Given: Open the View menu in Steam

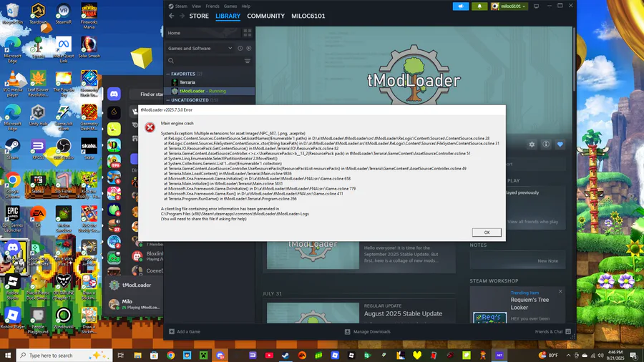Looking at the screenshot, I should point(196,6).
